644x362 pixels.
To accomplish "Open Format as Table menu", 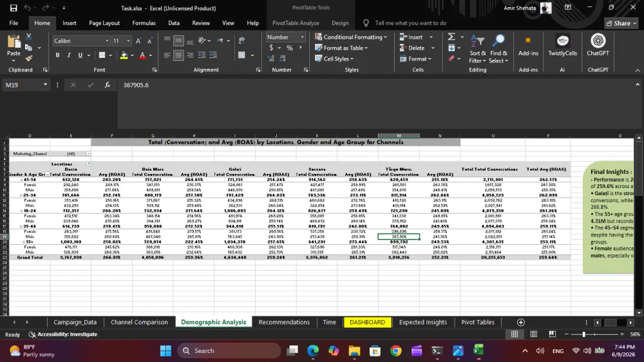I will pyautogui.click(x=341, y=48).
